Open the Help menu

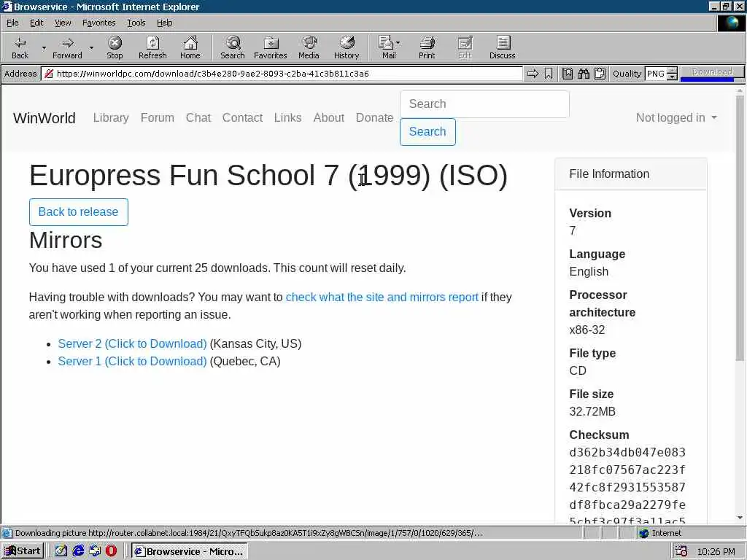(x=164, y=23)
